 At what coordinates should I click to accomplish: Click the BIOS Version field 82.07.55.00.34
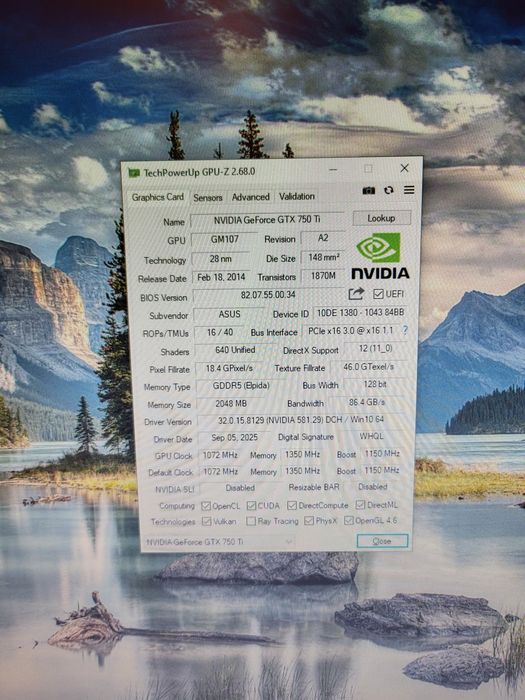[268, 295]
